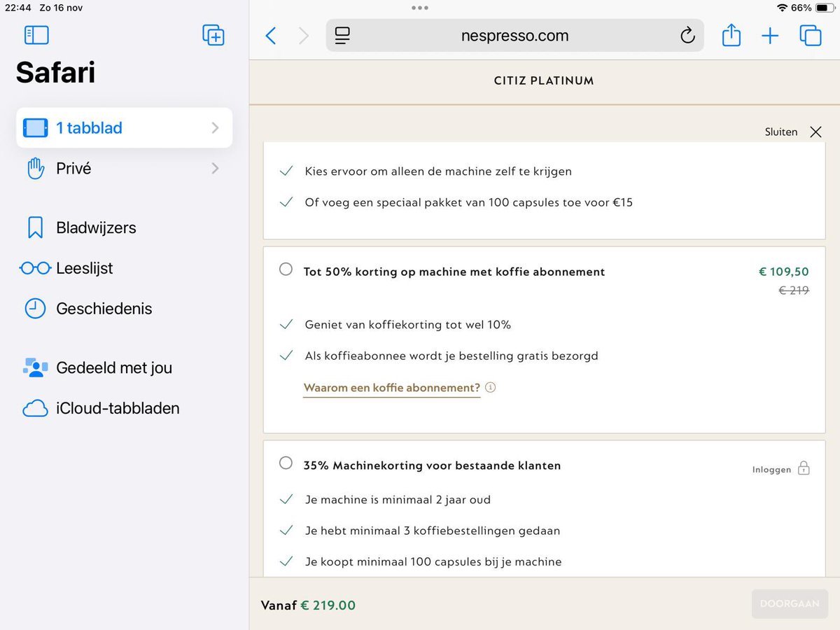Viewport: 840px width, 630px height.
Task: Expand the chevron next to 1 tabblad
Action: coord(215,127)
